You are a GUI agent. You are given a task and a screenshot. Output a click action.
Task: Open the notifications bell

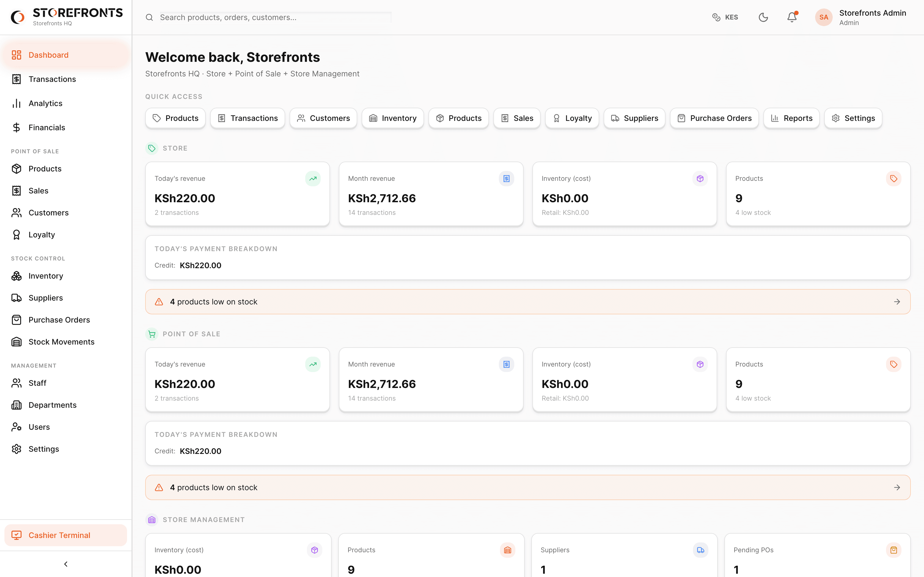pyautogui.click(x=791, y=17)
